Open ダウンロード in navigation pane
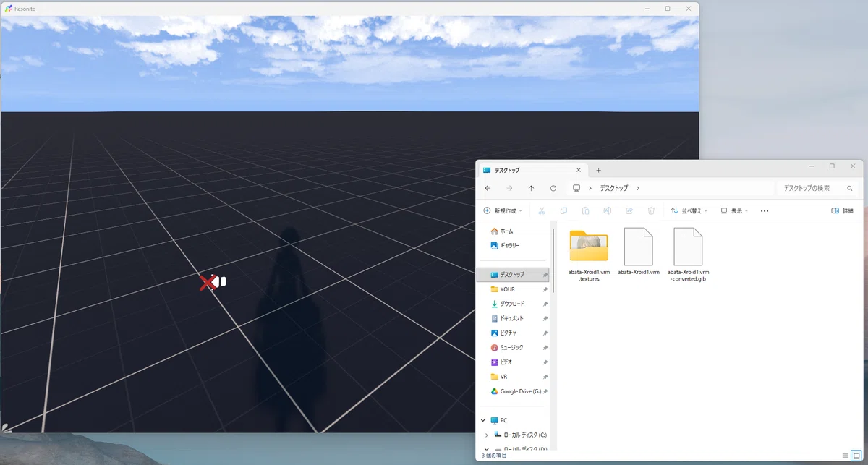 (x=512, y=304)
